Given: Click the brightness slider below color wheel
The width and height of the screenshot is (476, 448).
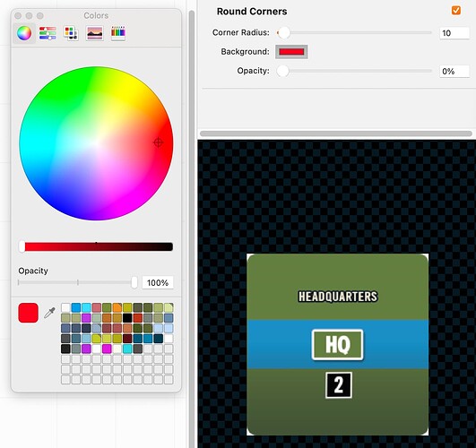Looking at the screenshot, I should [x=96, y=246].
